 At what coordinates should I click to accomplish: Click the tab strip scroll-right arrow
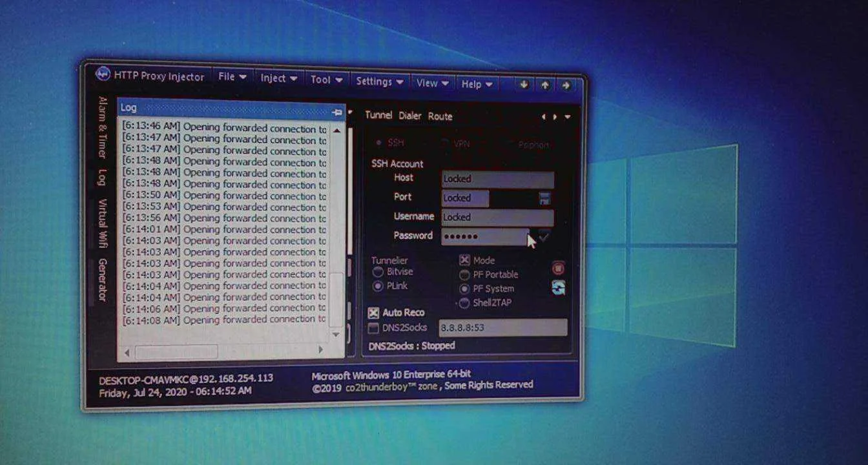(554, 117)
